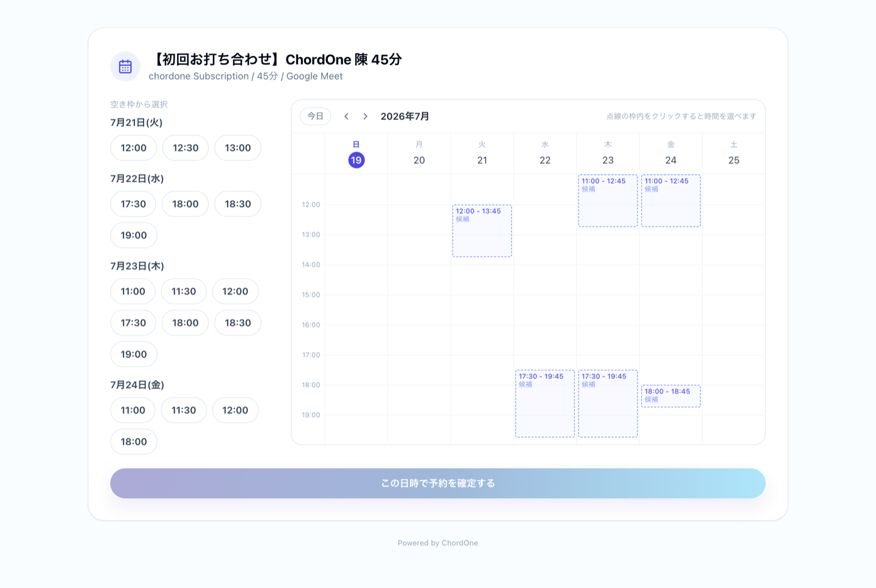This screenshot has width=876, height=588.
Task: Pick 12:00 slot under 7月23日(木)
Action: point(235,291)
